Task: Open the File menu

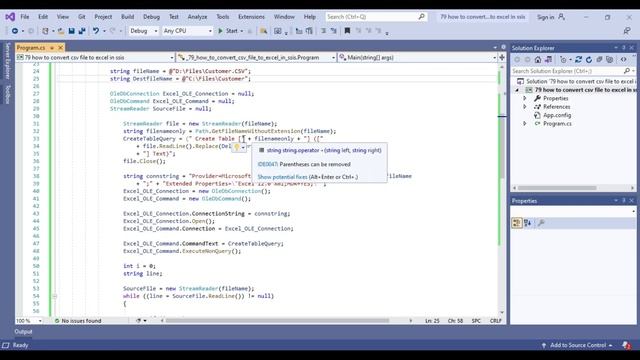Action: pos(25,17)
